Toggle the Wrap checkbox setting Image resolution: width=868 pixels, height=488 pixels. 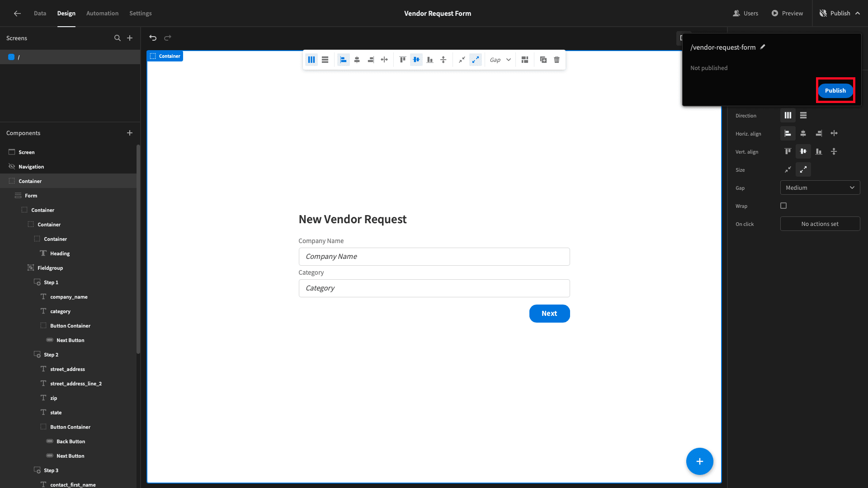[784, 206]
